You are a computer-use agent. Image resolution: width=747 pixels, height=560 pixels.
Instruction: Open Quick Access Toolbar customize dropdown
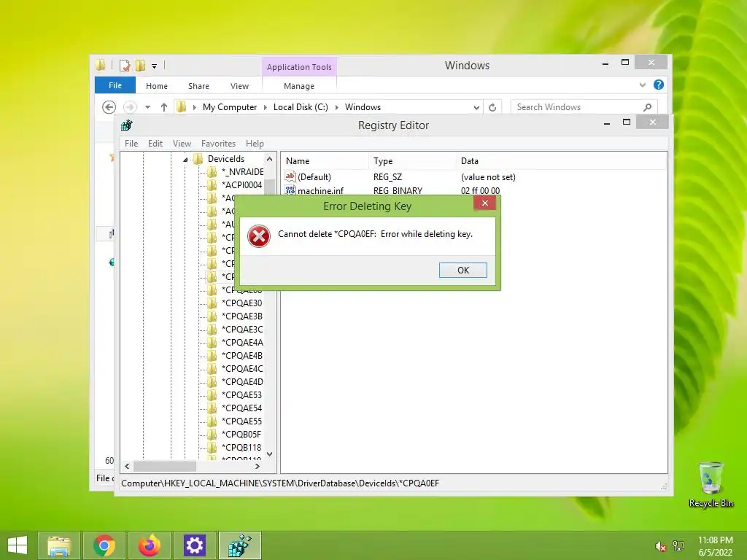point(155,66)
